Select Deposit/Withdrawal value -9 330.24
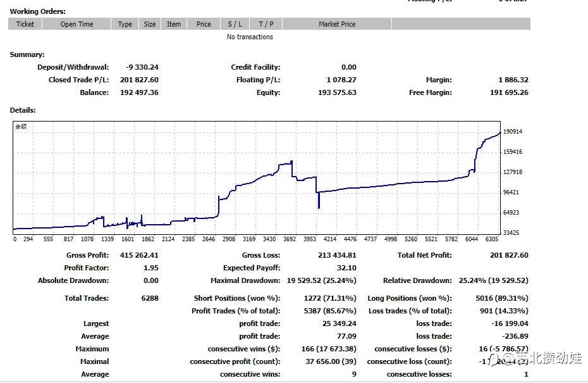The height and width of the screenshot is (383, 588). [142, 67]
